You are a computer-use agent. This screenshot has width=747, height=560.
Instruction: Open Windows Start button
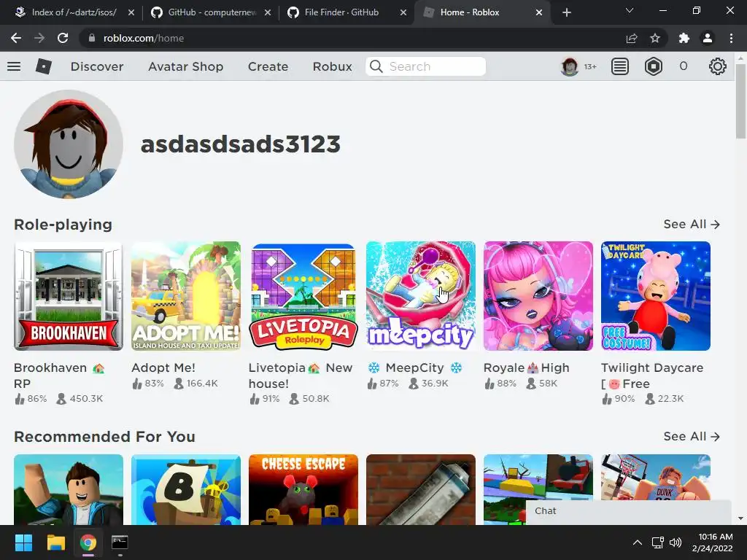coord(23,542)
